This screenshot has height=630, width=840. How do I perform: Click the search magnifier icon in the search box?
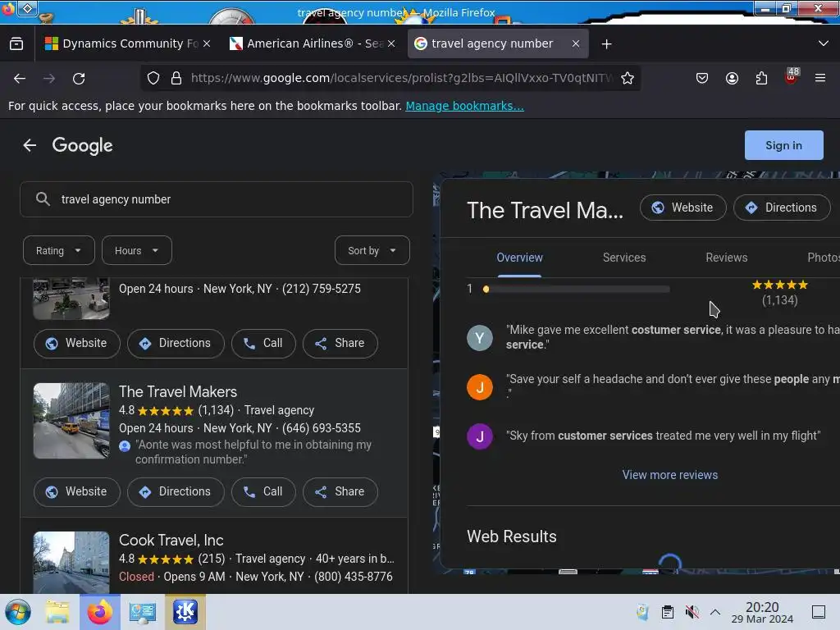pyautogui.click(x=43, y=199)
